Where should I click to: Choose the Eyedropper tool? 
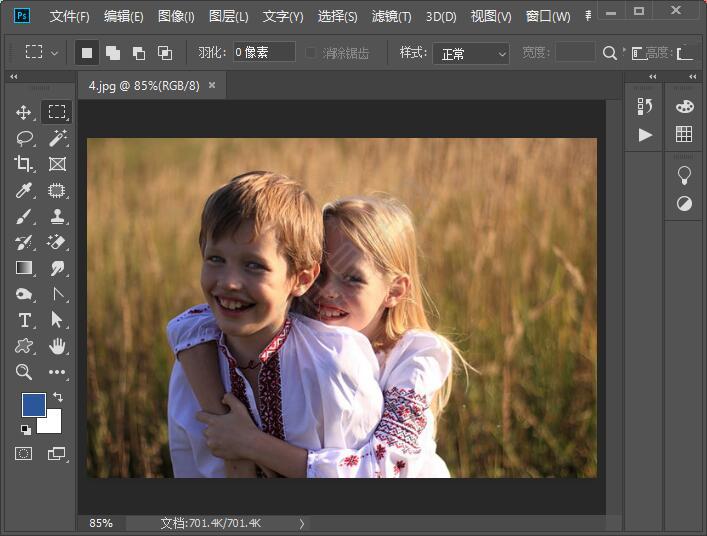[24, 190]
